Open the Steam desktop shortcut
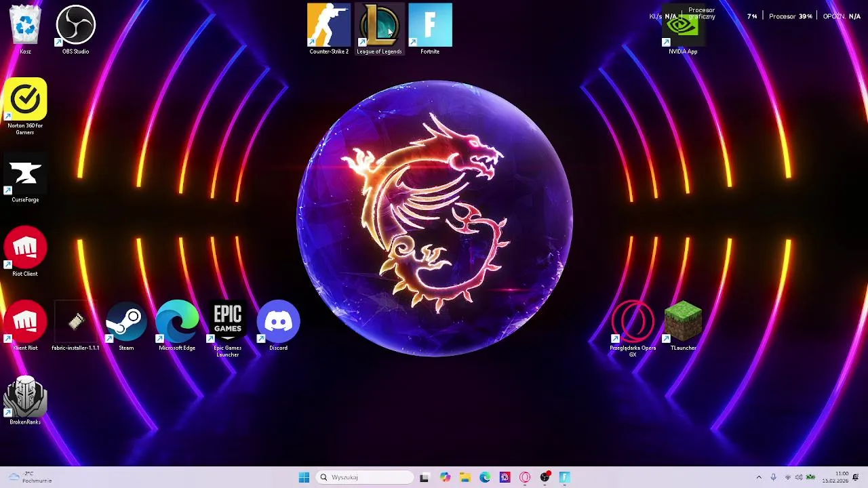This screenshot has width=868, height=488. (126, 325)
